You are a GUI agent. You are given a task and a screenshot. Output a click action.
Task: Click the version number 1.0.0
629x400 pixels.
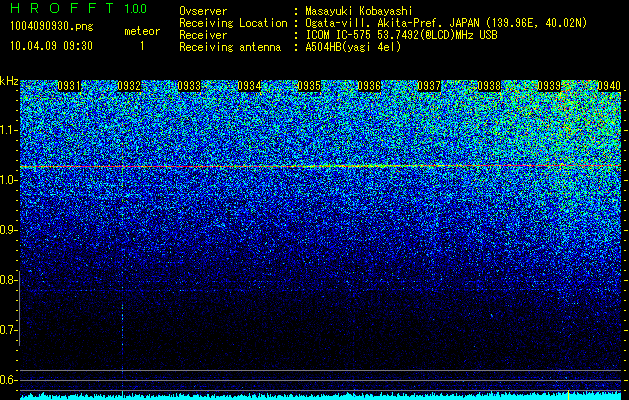pos(136,8)
